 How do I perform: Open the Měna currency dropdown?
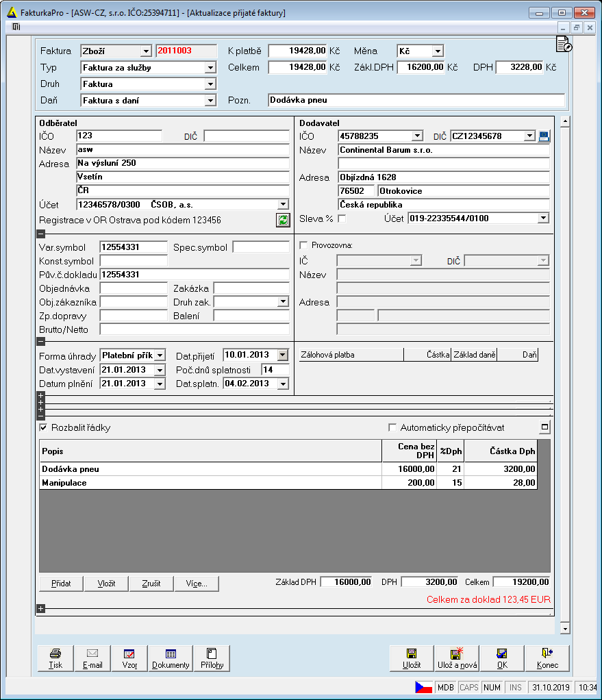coord(438,51)
